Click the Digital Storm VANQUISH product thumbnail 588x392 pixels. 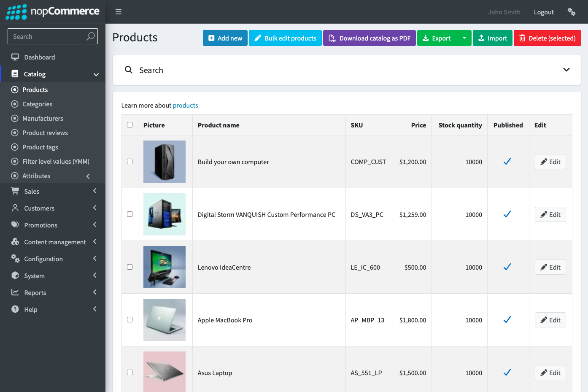165,214
